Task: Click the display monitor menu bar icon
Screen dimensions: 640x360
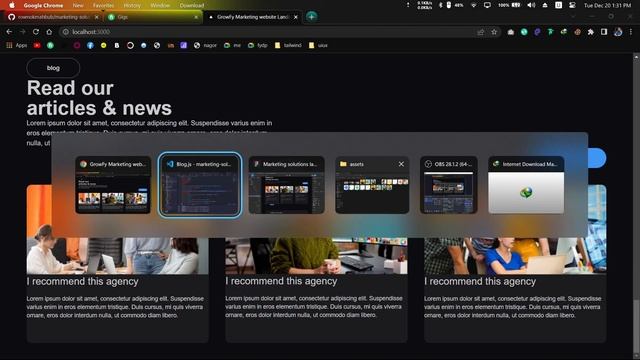Action: 487,5
